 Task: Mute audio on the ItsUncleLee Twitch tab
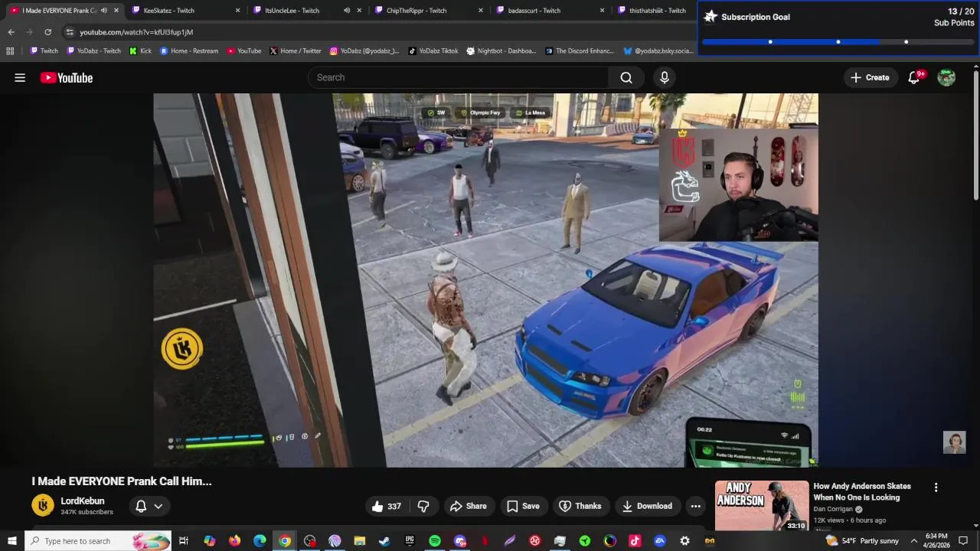347,11
